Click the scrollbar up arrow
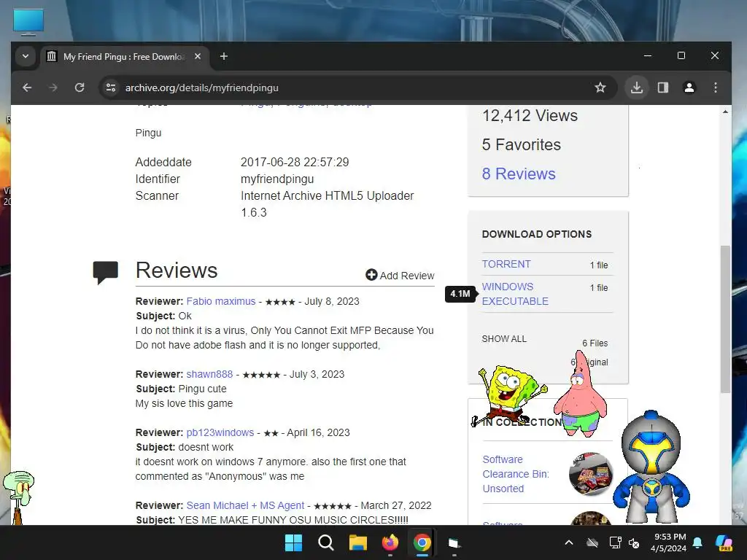 pos(724,112)
